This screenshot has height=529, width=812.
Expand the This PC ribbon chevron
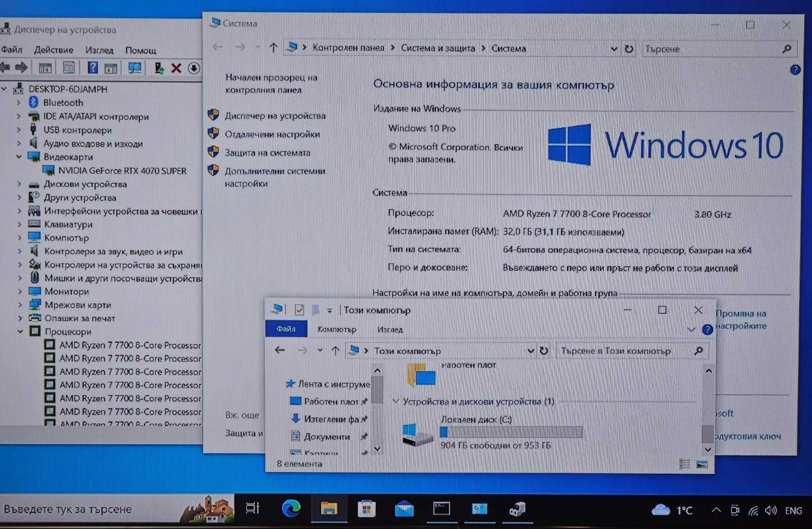(691, 329)
